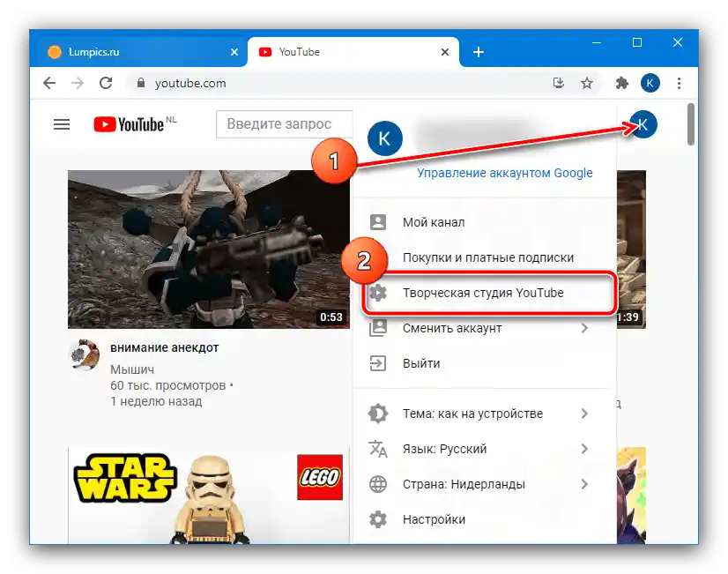Bookmark this page with the star icon

coord(587,83)
